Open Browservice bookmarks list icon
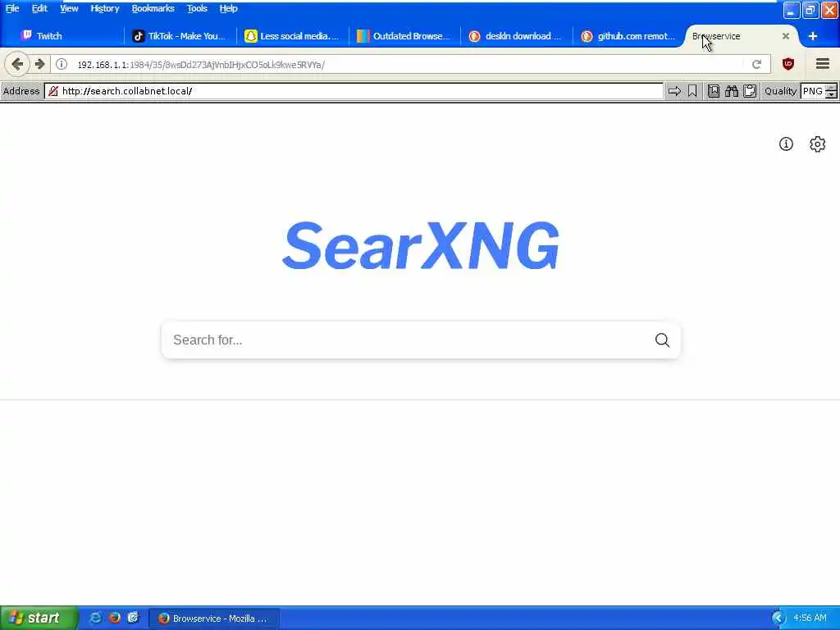Screen dimensions: 840x630 (714, 91)
